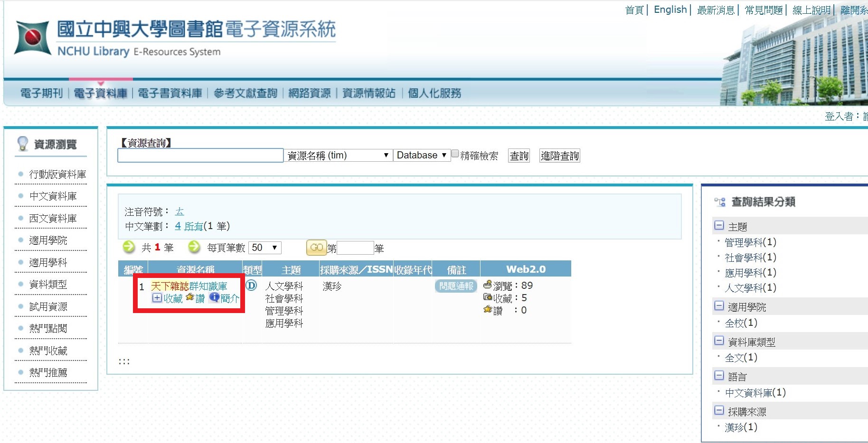
Task: Filter results by 社會學科(1)
Action: (750, 258)
